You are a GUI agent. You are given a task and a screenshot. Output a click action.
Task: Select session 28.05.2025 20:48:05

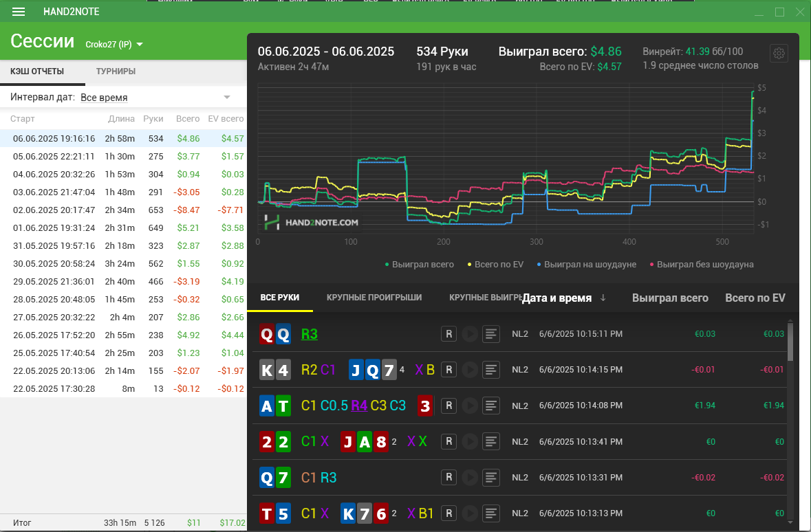coord(123,300)
